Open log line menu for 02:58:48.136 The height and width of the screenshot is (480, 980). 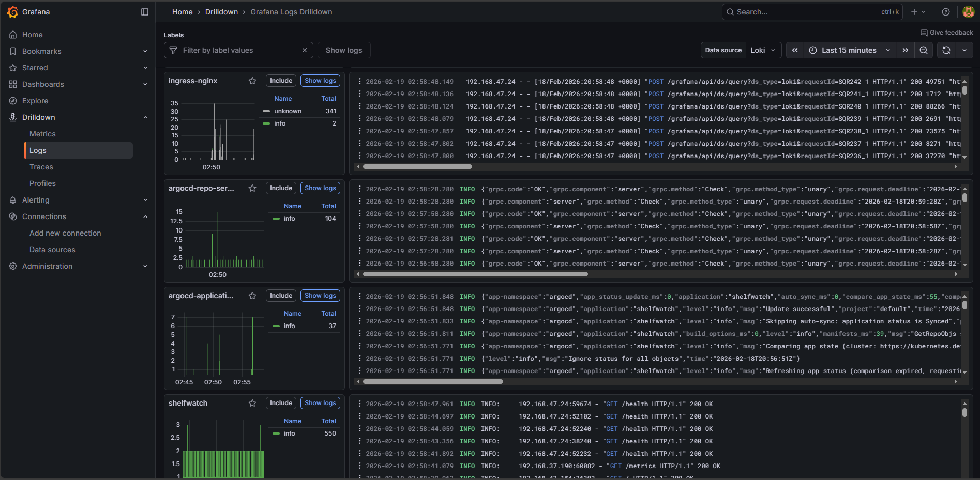360,94
